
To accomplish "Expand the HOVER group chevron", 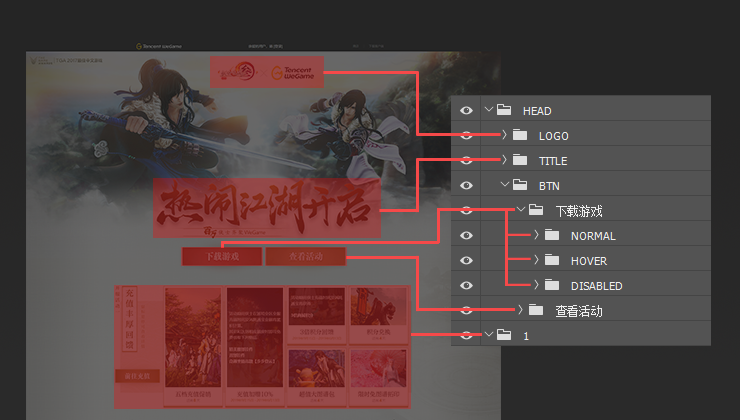I will click(536, 260).
